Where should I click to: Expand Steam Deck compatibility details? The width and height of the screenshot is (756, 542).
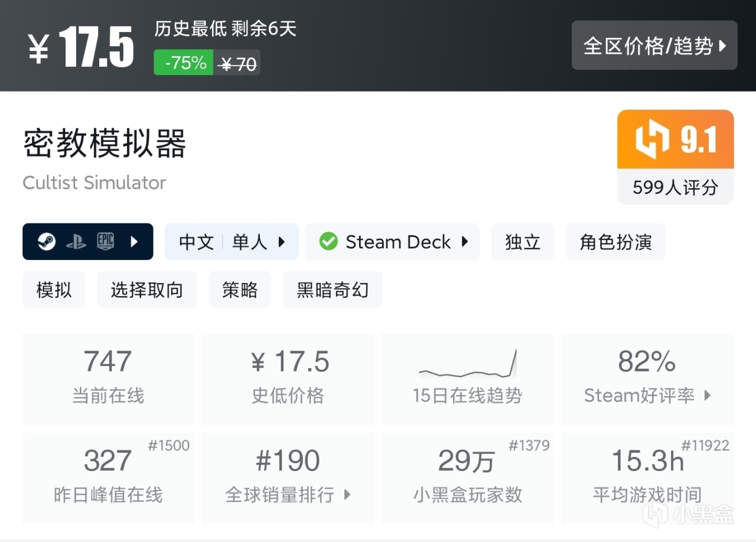pyautogui.click(x=464, y=241)
